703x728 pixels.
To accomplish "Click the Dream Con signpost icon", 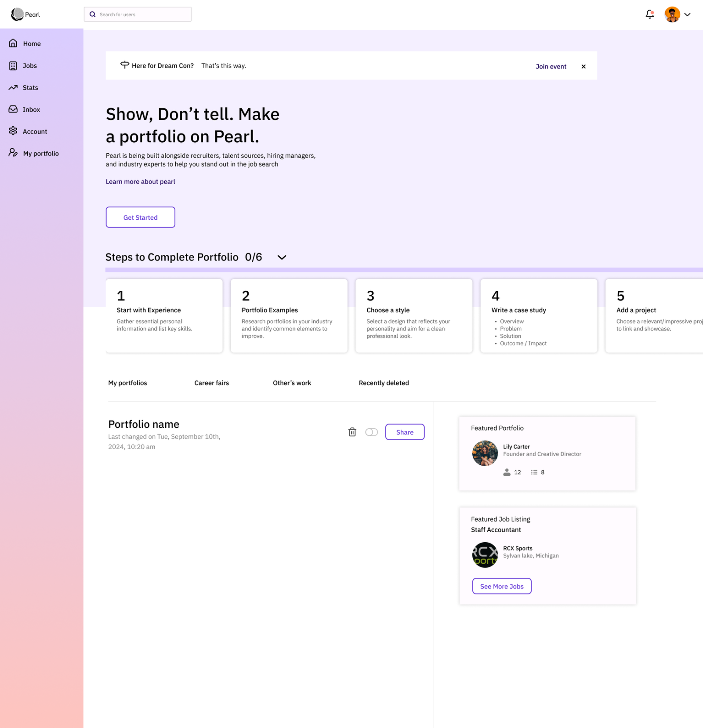I will click(x=125, y=65).
